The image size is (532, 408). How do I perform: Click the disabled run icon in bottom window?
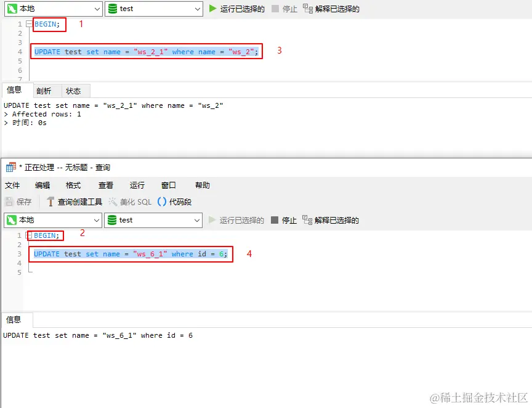point(212,220)
